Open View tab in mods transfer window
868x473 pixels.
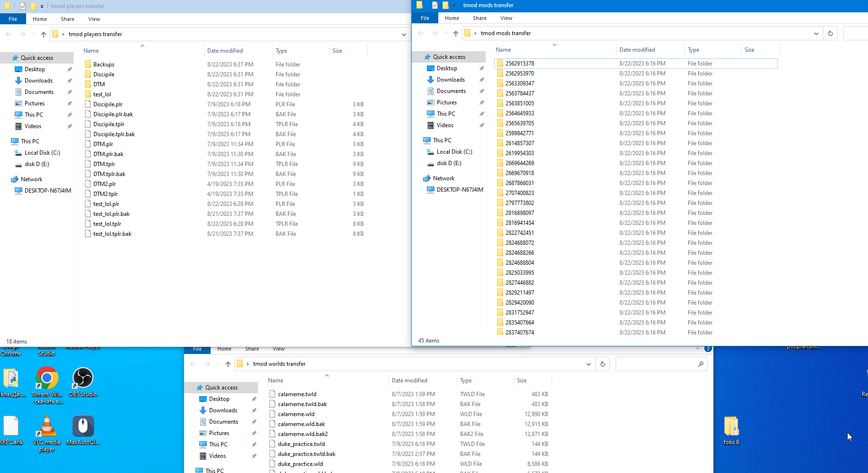point(506,18)
